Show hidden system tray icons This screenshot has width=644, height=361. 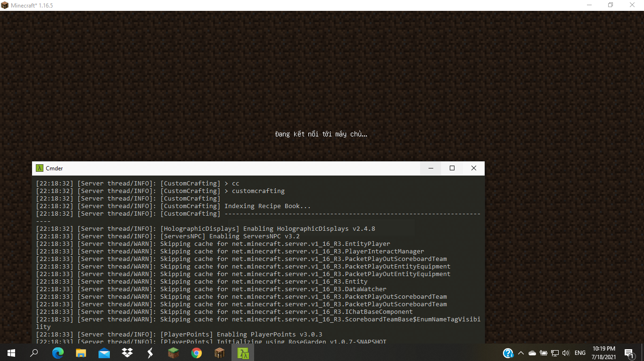click(521, 353)
